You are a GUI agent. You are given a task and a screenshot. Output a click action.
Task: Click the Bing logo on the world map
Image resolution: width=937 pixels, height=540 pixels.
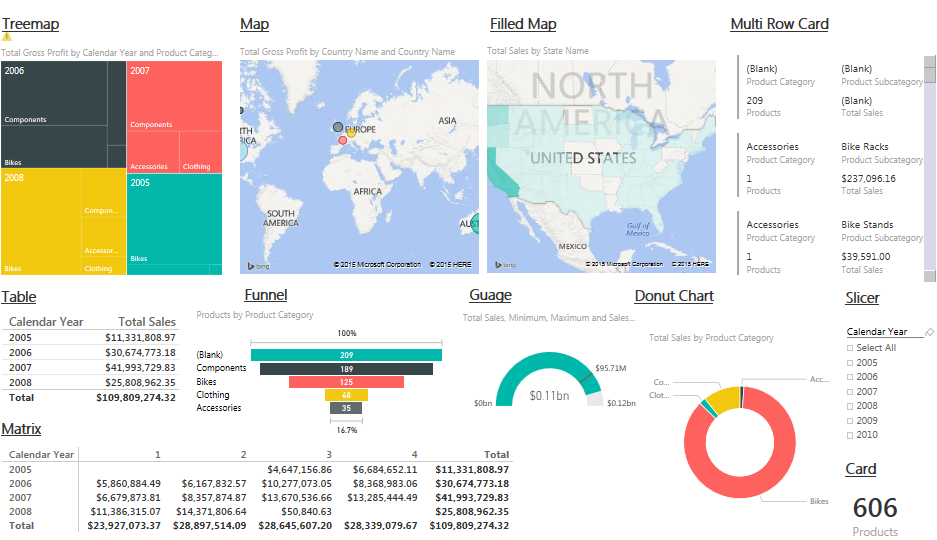pos(257,265)
